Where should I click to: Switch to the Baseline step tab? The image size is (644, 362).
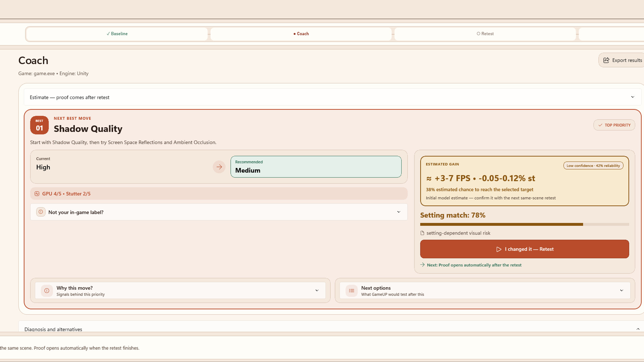(117, 34)
